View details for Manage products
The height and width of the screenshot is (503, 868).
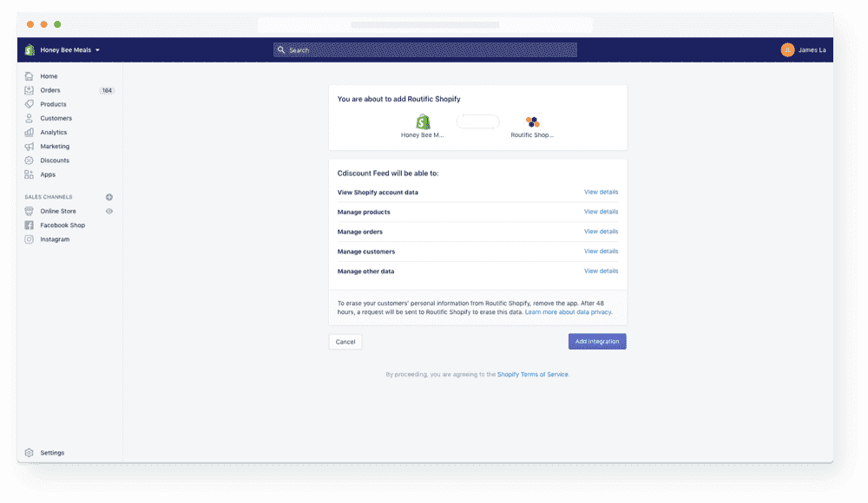click(601, 212)
